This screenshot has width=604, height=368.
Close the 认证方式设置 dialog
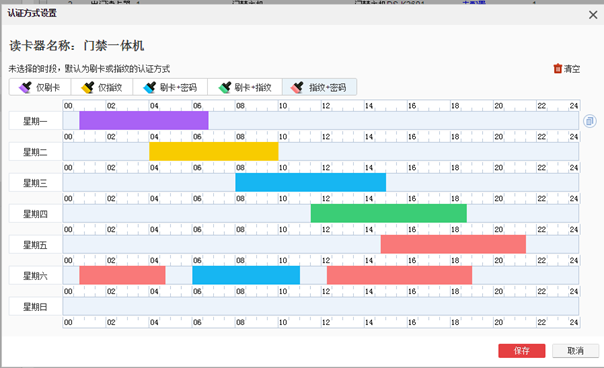tap(593, 15)
